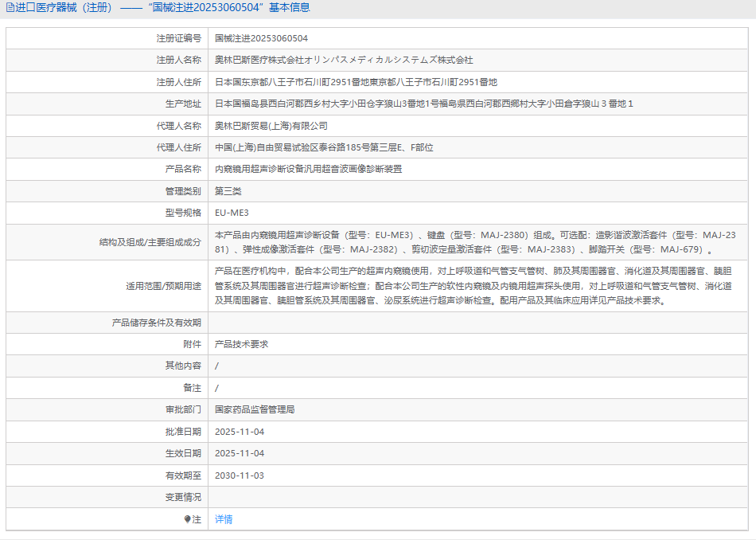
Task: Click the 生产地址 label cell
Action: click(x=107, y=104)
